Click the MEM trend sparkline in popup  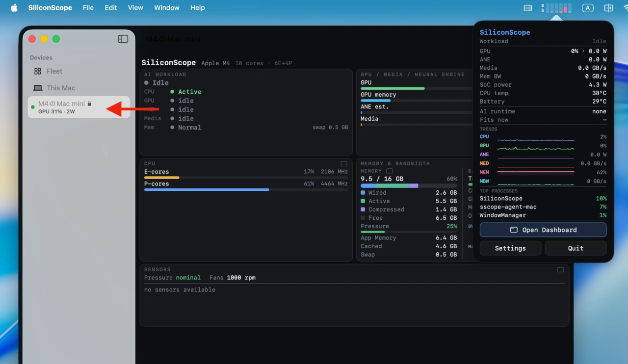tap(536, 172)
